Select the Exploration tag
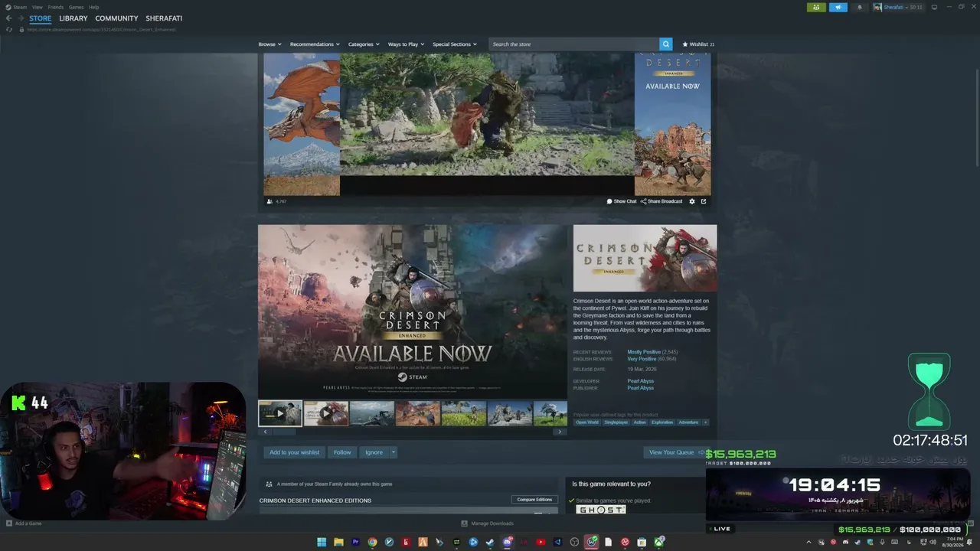The height and width of the screenshot is (551, 980). 662,422
